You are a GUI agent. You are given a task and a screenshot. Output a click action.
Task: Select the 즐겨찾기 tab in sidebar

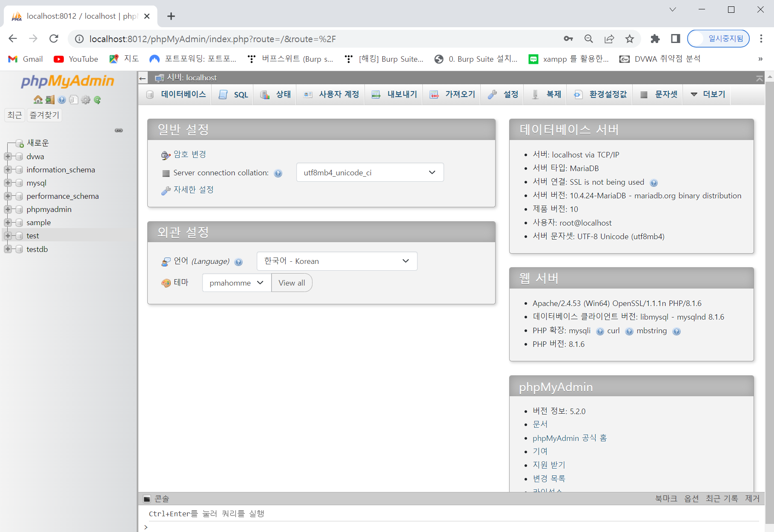44,115
